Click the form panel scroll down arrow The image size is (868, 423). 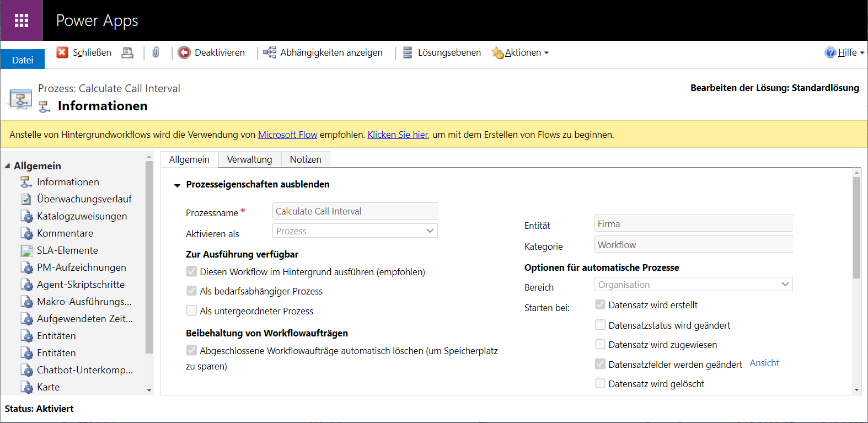(x=856, y=390)
